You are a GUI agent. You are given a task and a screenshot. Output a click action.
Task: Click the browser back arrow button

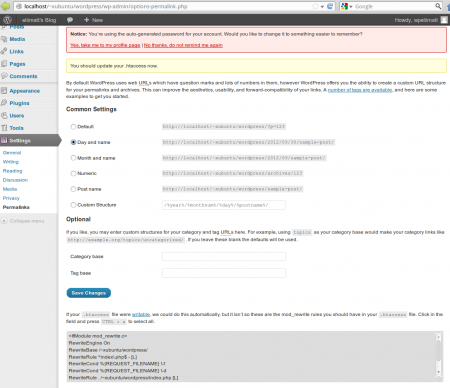pyautogui.click(x=5, y=6)
